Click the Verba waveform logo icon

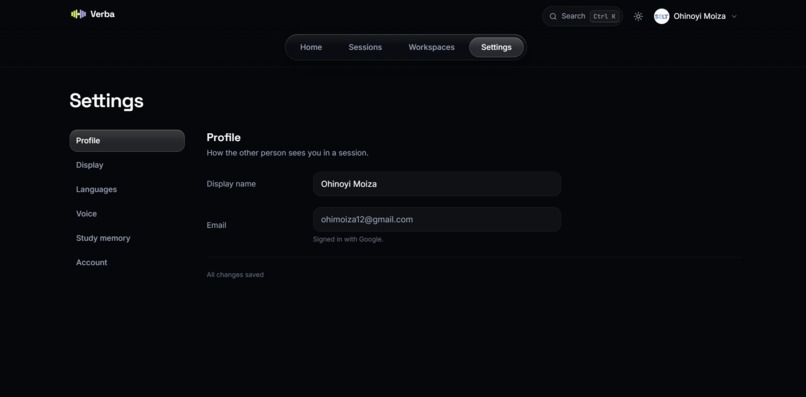coord(78,14)
